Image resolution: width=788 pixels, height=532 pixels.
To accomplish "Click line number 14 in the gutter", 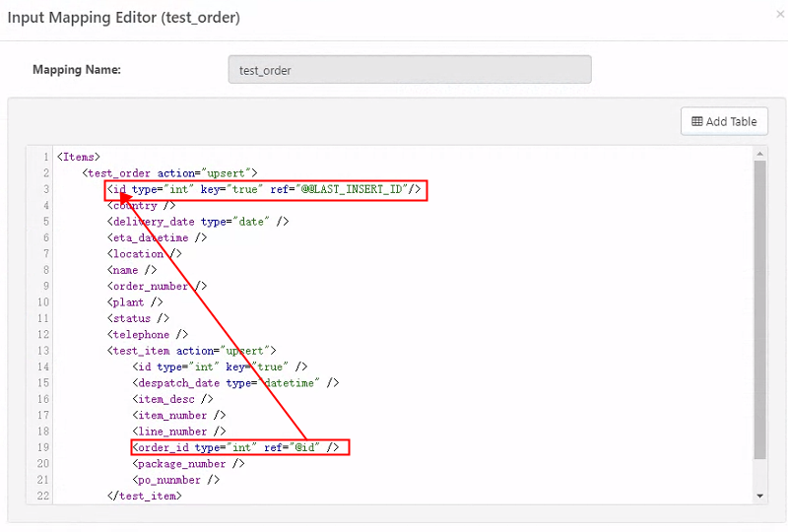I will (43, 366).
